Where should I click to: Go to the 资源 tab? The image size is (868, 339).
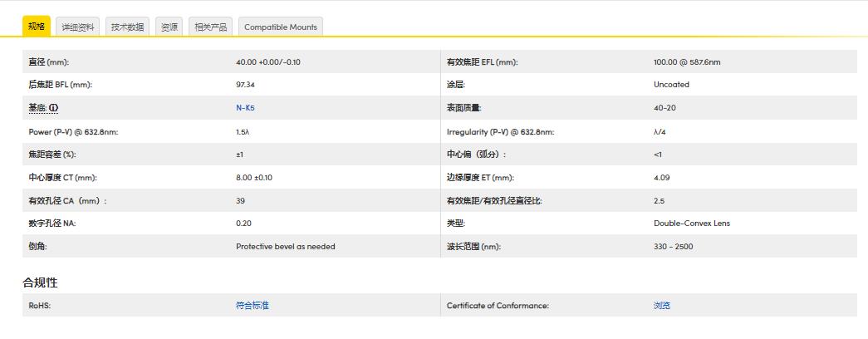169,27
